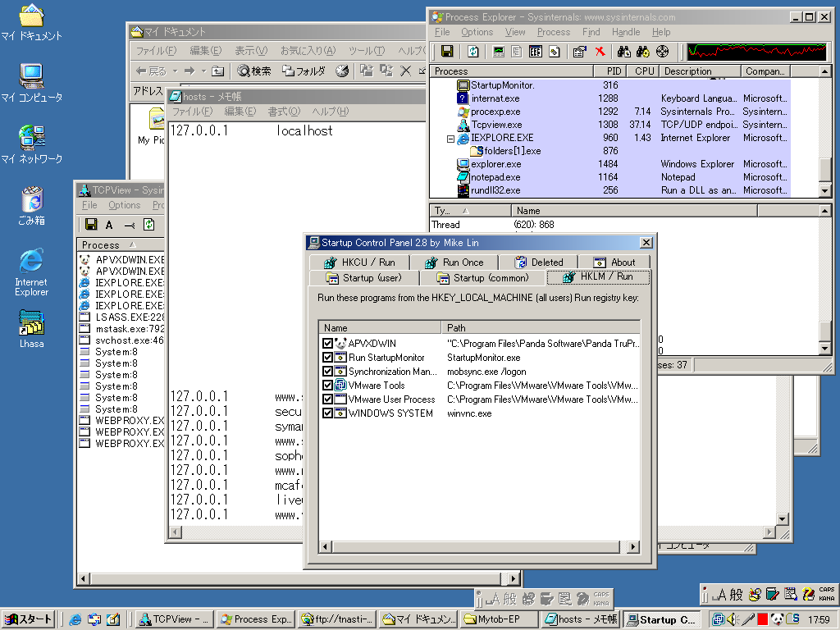Click the red X Kill Process icon
Screen dimensions: 840x630
pyautogui.click(x=600, y=52)
